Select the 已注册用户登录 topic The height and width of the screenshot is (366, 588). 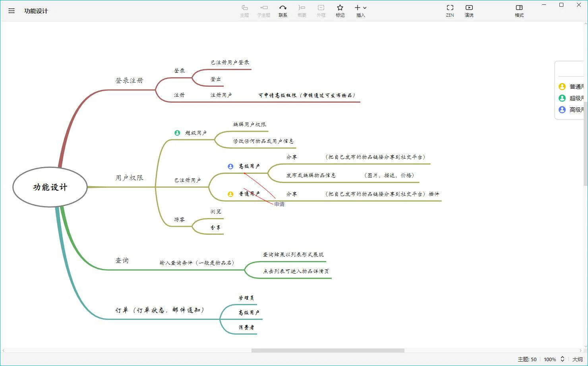[230, 62]
